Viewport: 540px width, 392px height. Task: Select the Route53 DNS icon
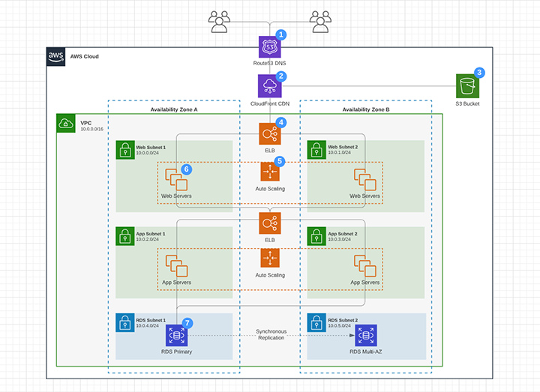click(x=270, y=46)
